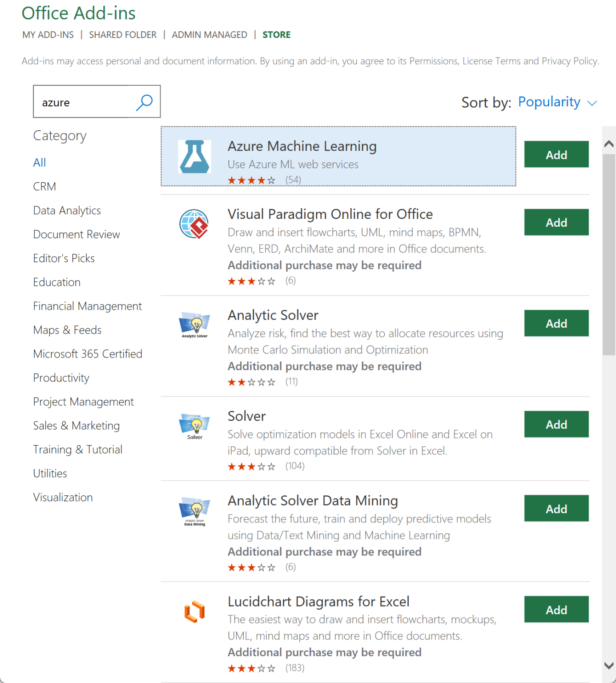Click the Analytic Solver Data Mining icon

pos(194,510)
